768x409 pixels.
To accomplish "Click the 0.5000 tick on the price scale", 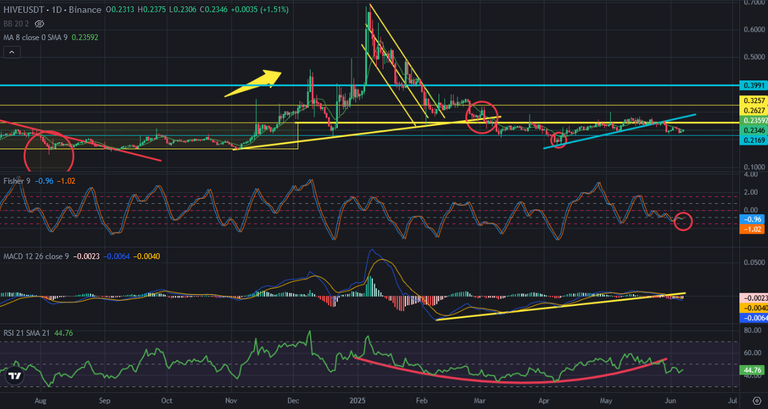I will tap(755, 57).
